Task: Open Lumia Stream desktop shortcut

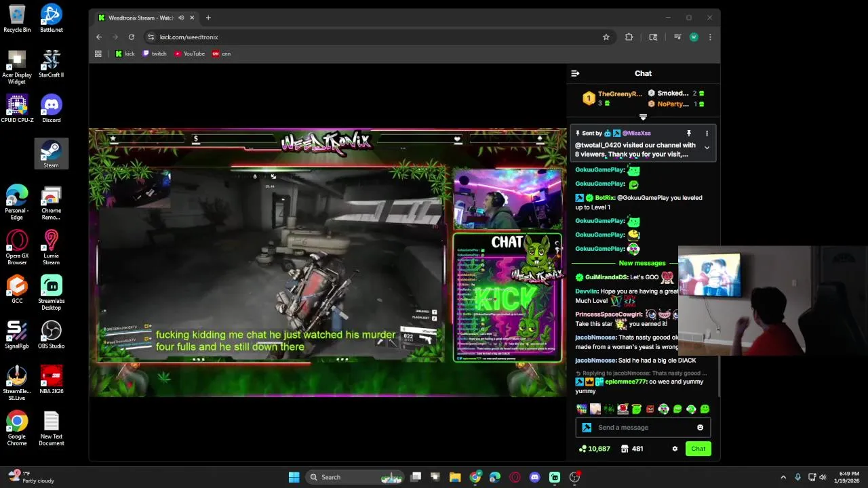Action: (52, 247)
